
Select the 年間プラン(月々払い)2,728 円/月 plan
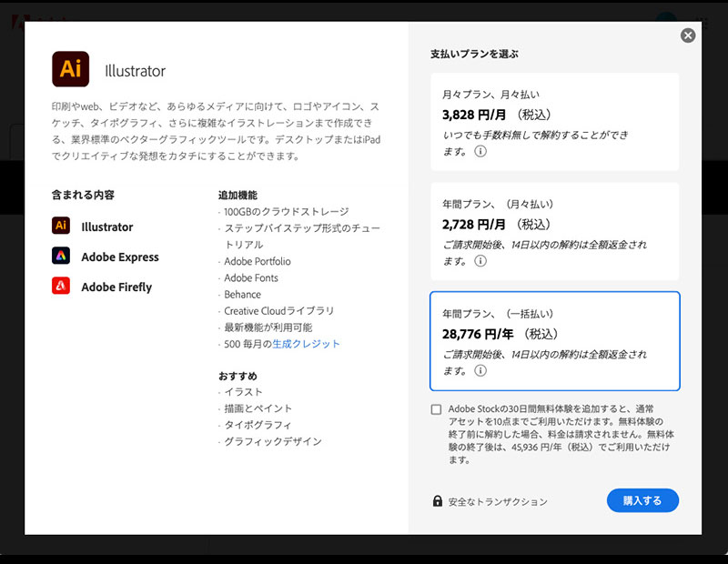554,231
